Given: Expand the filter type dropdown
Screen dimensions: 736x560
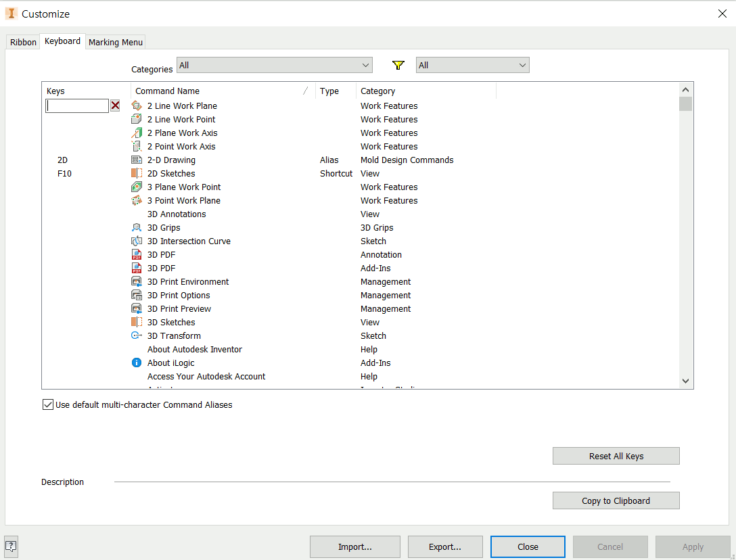Looking at the screenshot, I should click(x=472, y=65).
